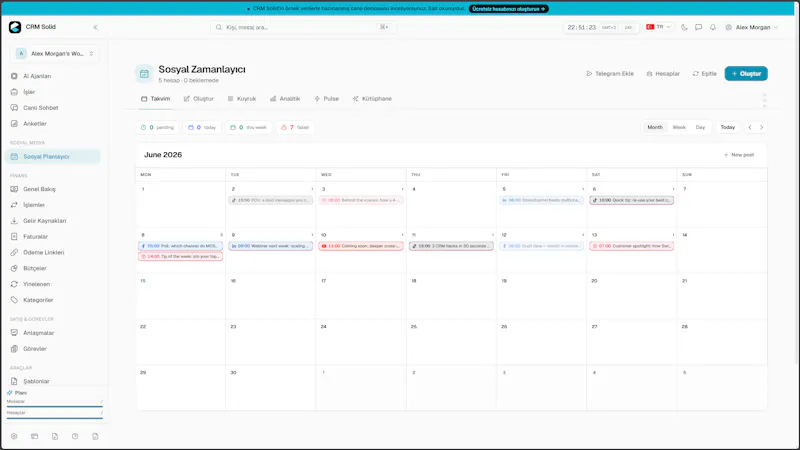Filter by today posts chip
The width and height of the screenshot is (800, 450).
(202, 127)
